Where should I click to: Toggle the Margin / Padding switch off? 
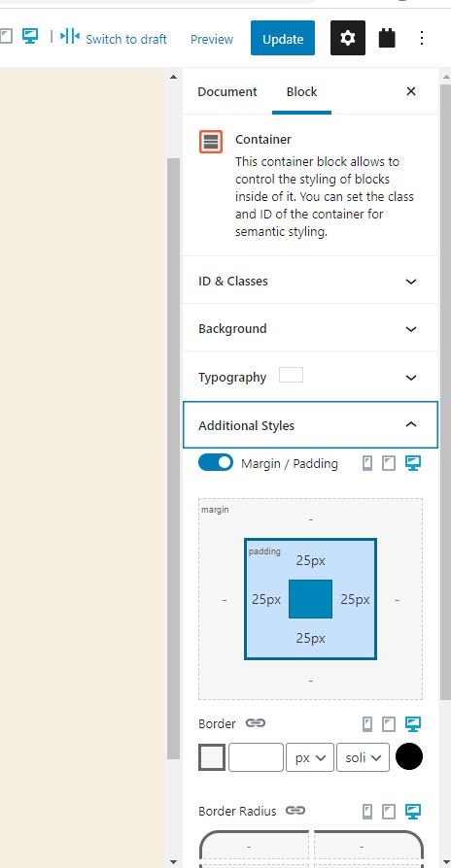pos(216,463)
